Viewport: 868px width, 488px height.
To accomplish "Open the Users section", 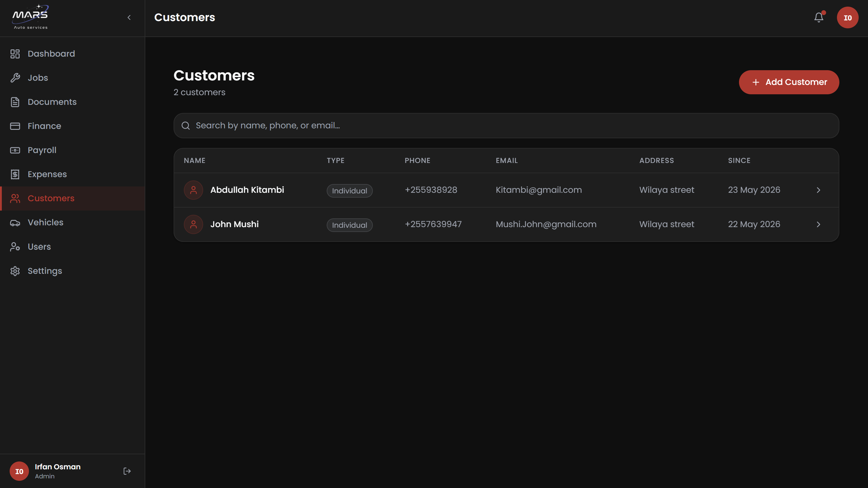I will pos(72,247).
